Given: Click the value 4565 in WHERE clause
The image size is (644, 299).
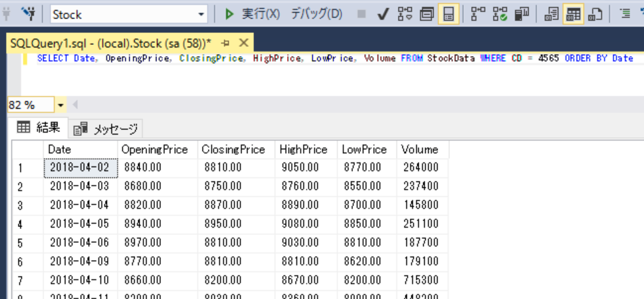Looking at the screenshot, I should [x=548, y=58].
